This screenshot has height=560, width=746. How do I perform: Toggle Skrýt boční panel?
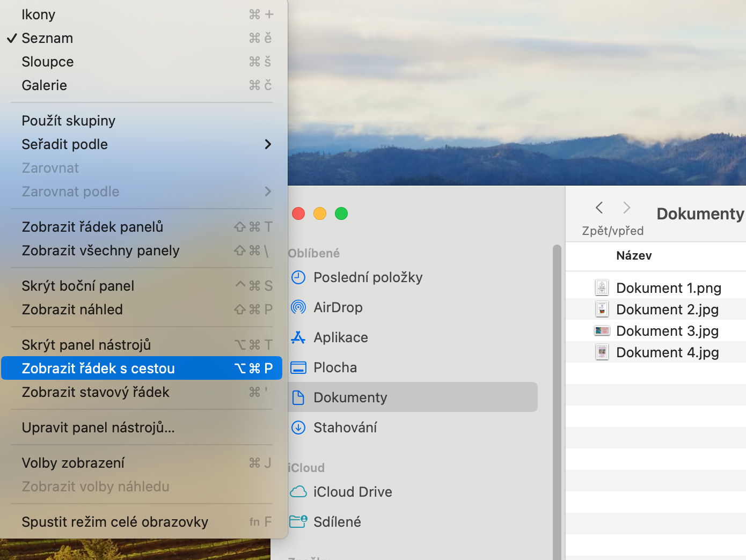click(142, 286)
